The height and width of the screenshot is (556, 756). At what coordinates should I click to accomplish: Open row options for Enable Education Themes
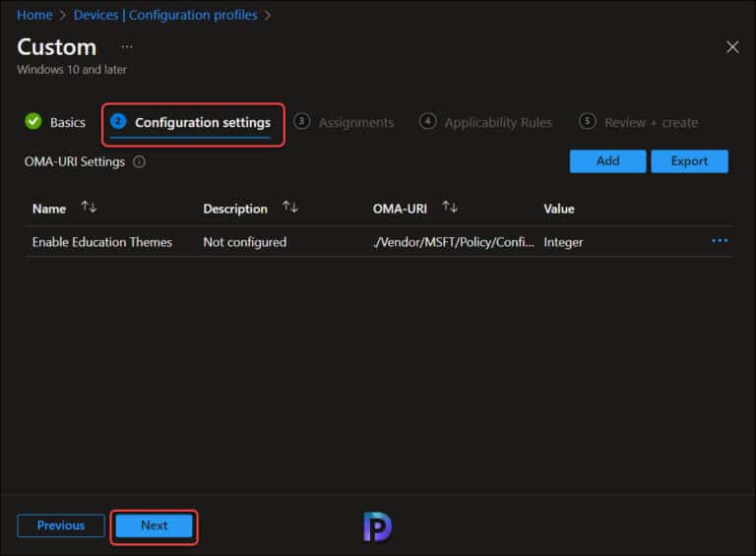720,240
